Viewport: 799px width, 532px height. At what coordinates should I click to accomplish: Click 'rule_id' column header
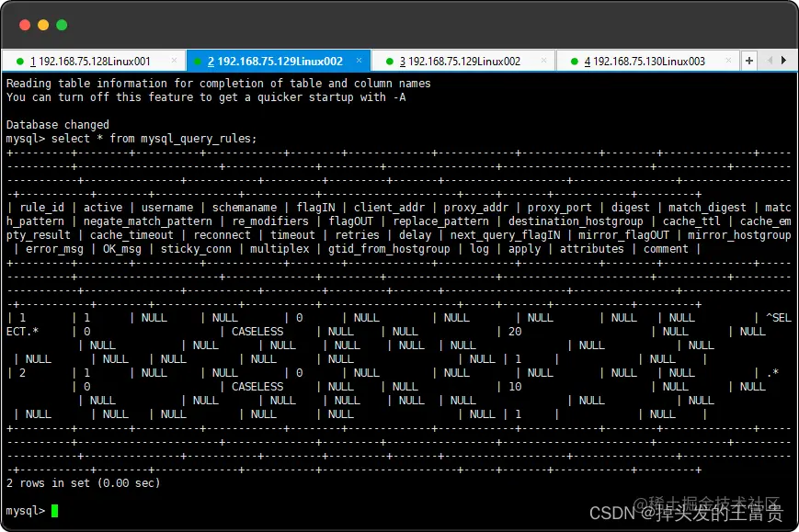click(41, 208)
